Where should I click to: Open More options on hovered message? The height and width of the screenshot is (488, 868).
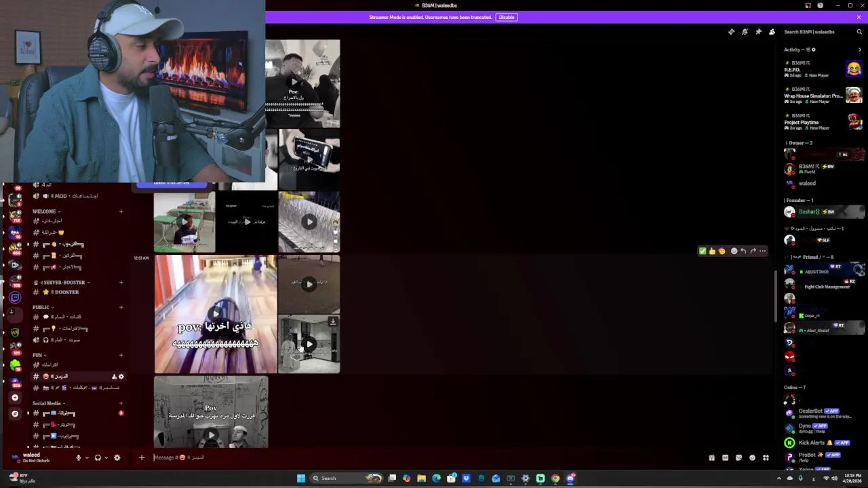(762, 251)
